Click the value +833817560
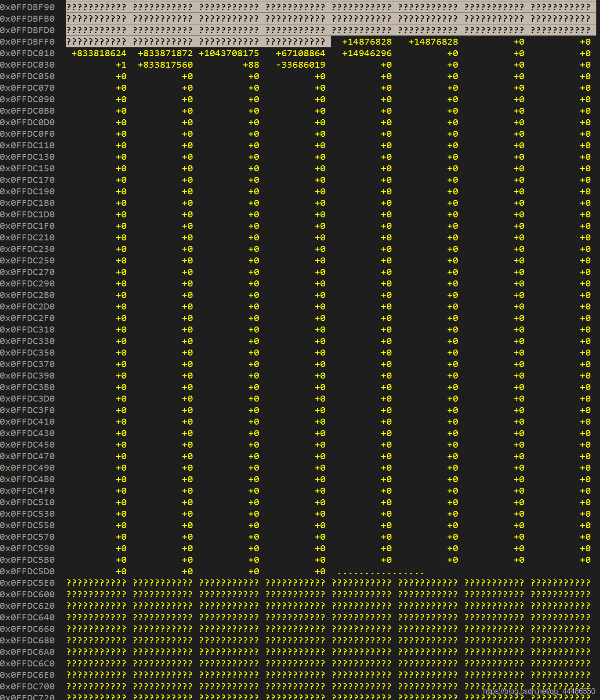Screen dimensions: 600x700 [165, 65]
